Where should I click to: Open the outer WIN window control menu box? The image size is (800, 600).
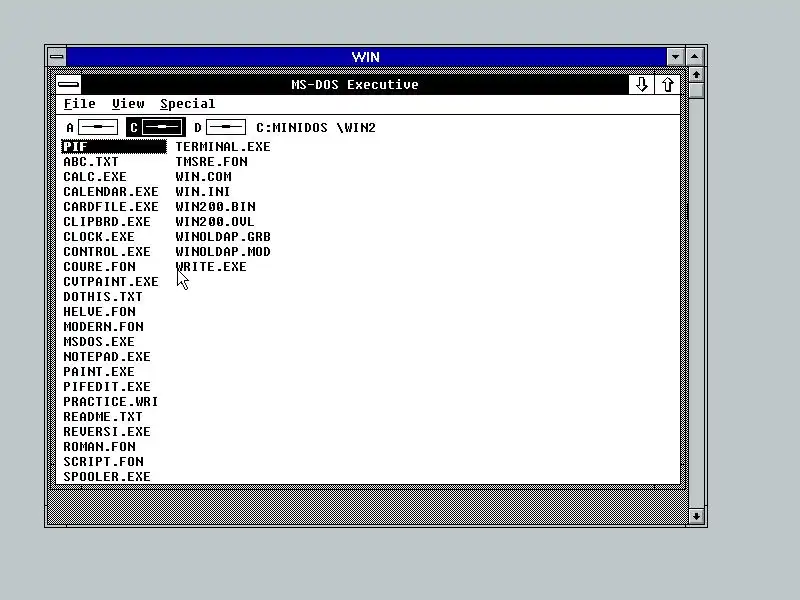(57, 57)
